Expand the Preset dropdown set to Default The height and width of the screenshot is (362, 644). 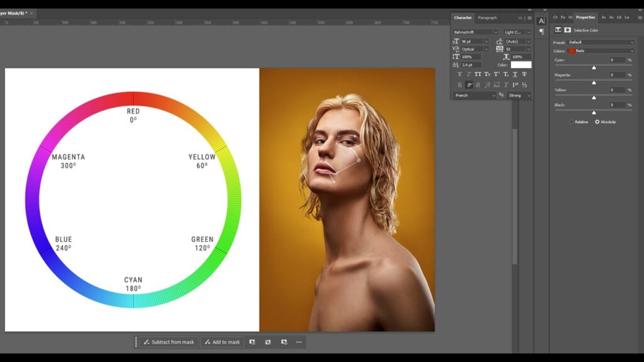coord(601,42)
